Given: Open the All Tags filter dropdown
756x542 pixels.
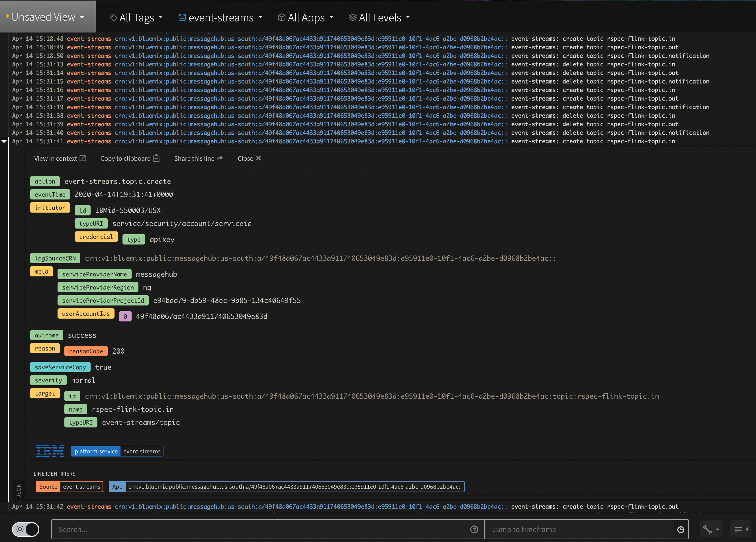Looking at the screenshot, I should (136, 17).
